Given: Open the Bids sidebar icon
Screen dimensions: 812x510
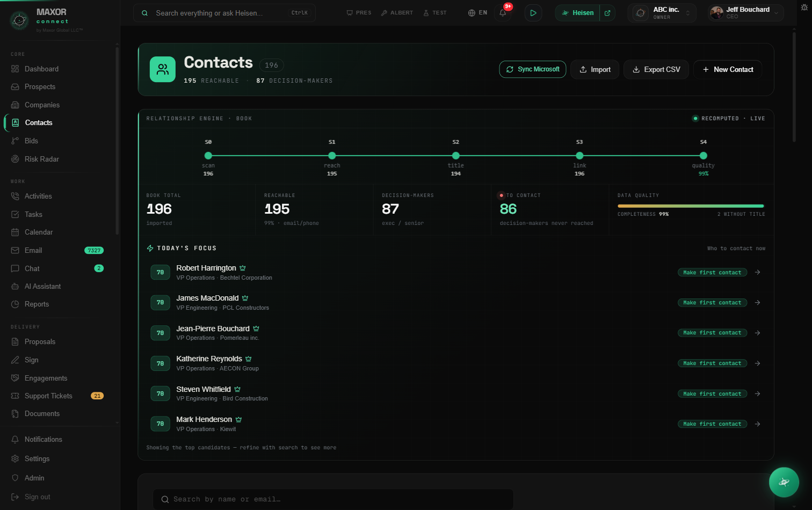Looking at the screenshot, I should (15, 141).
